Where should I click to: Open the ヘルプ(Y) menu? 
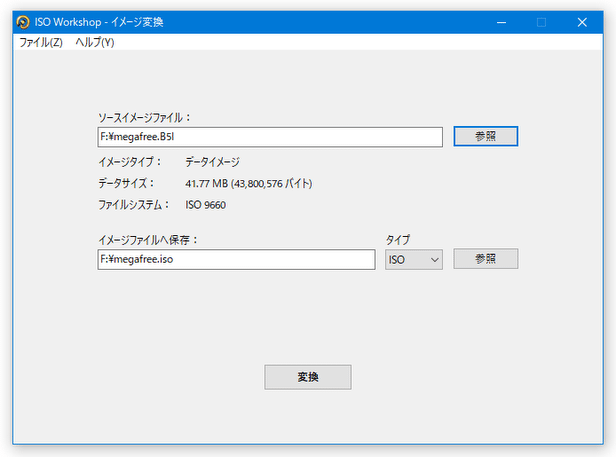point(95,43)
